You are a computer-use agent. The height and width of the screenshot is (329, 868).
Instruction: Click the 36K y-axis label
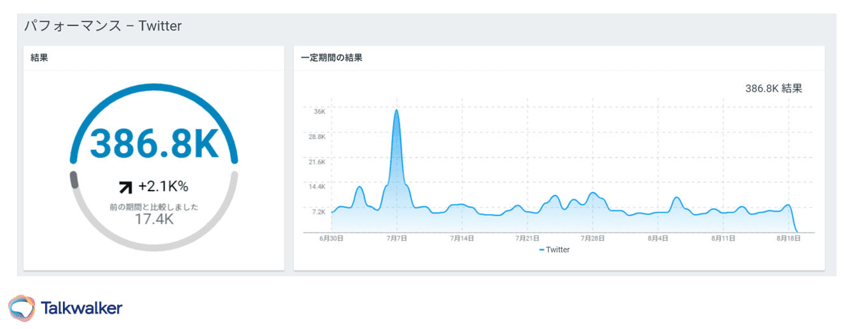pos(319,112)
